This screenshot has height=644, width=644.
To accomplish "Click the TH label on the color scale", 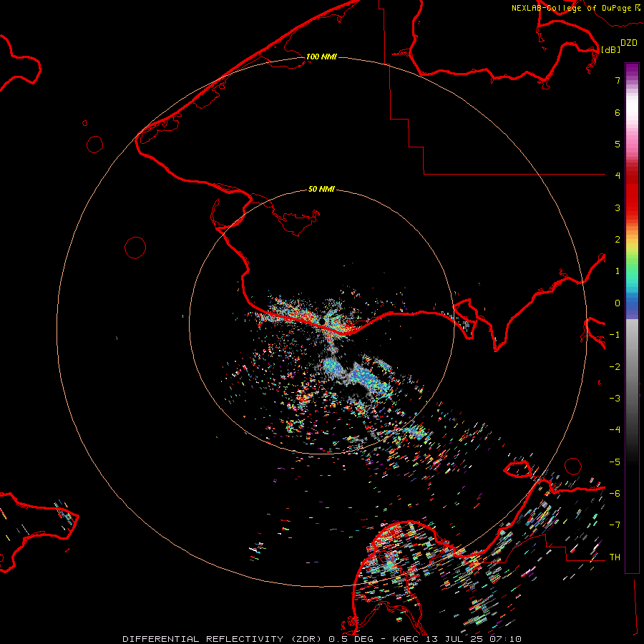I will pos(615,557).
